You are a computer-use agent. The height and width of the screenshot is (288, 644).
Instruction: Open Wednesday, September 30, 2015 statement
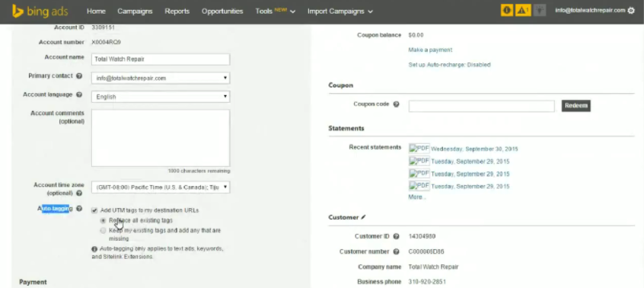(474, 149)
